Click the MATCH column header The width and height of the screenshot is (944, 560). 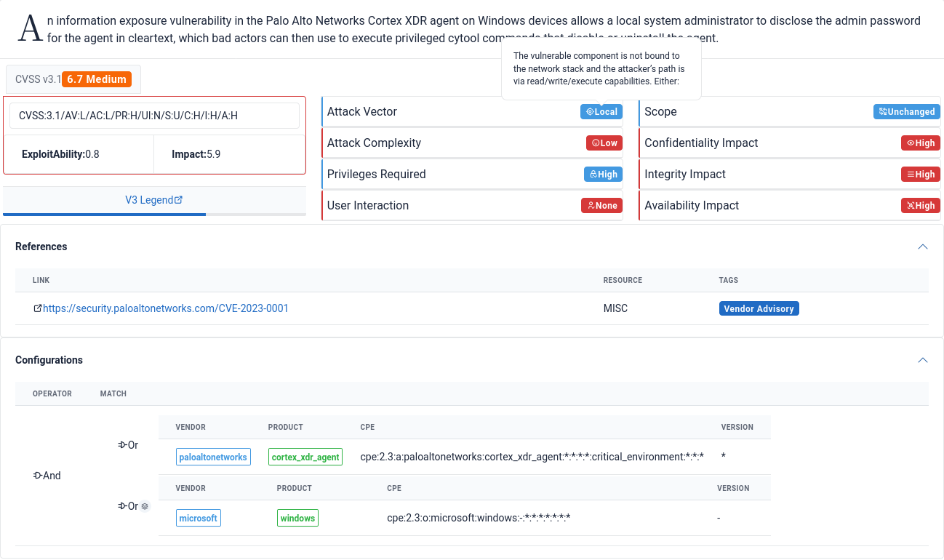pos(113,393)
